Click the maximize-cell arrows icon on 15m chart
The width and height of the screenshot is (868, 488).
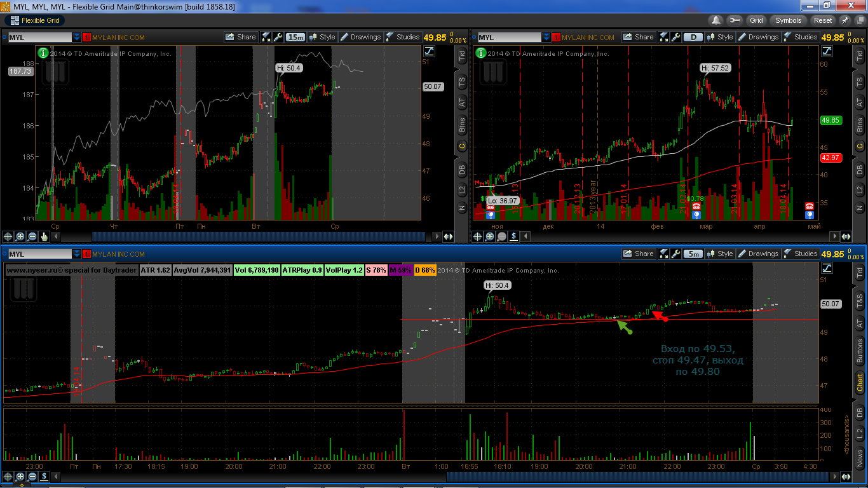click(x=266, y=37)
